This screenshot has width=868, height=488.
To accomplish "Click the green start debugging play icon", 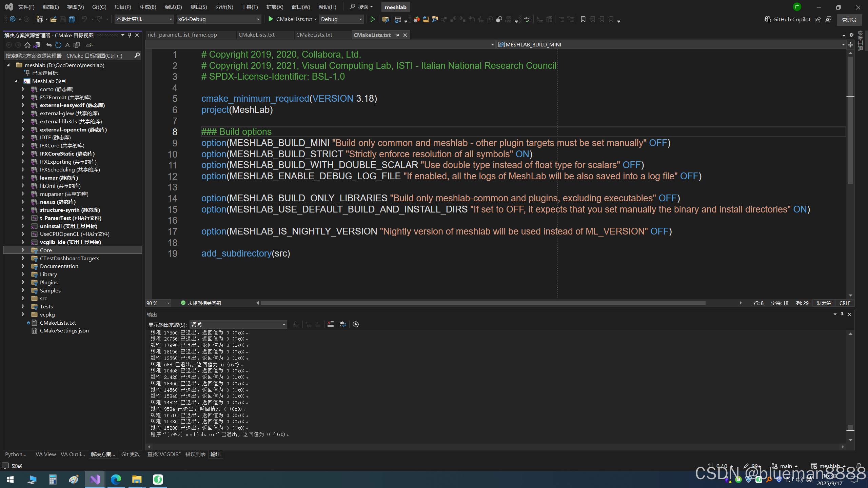I will tap(271, 19).
